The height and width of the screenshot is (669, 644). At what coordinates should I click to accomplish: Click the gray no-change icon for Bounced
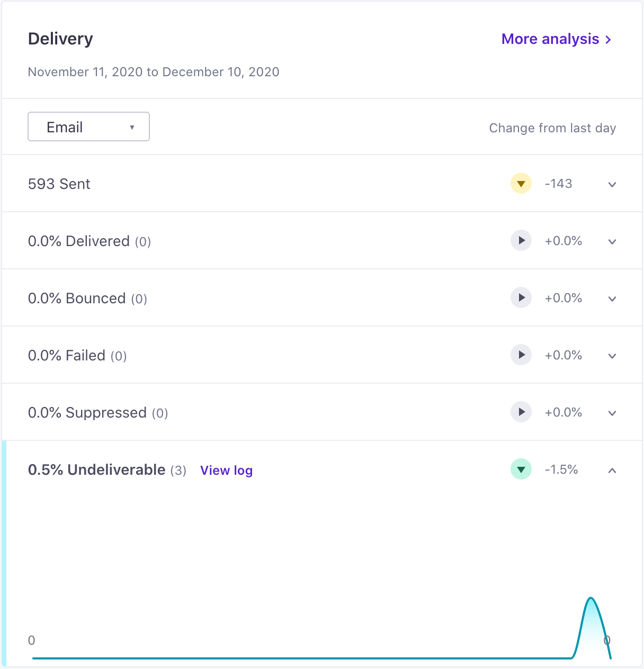(x=521, y=297)
